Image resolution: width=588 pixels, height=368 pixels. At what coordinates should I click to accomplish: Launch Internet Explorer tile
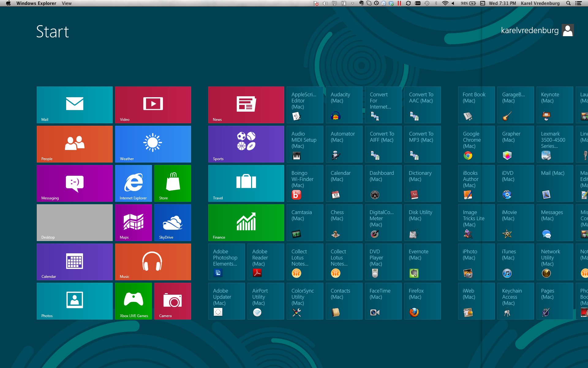coord(134,183)
